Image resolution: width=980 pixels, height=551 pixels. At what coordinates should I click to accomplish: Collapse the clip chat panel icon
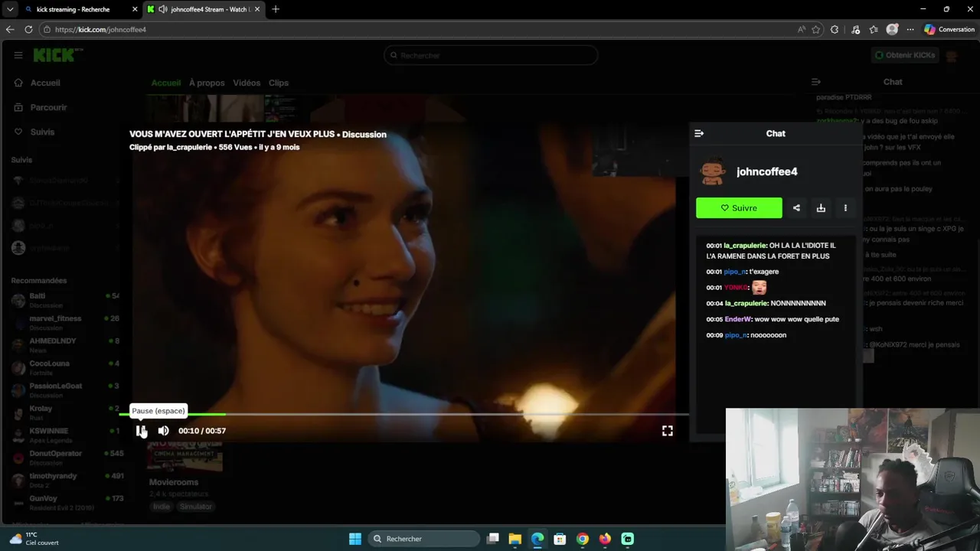point(699,133)
